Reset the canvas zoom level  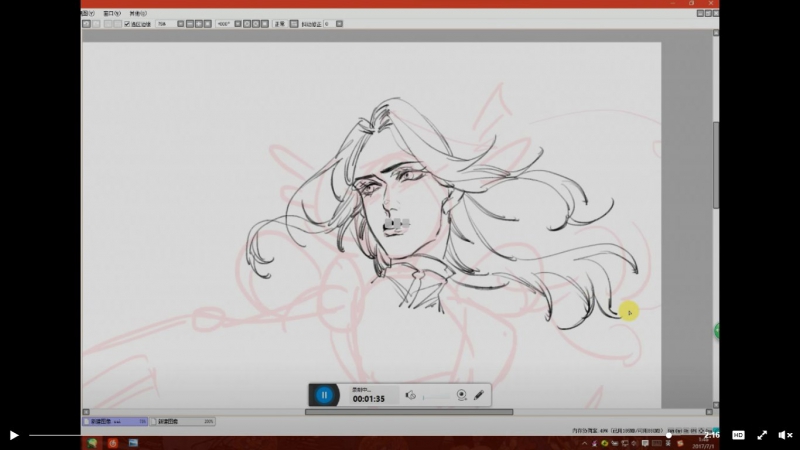point(208,24)
